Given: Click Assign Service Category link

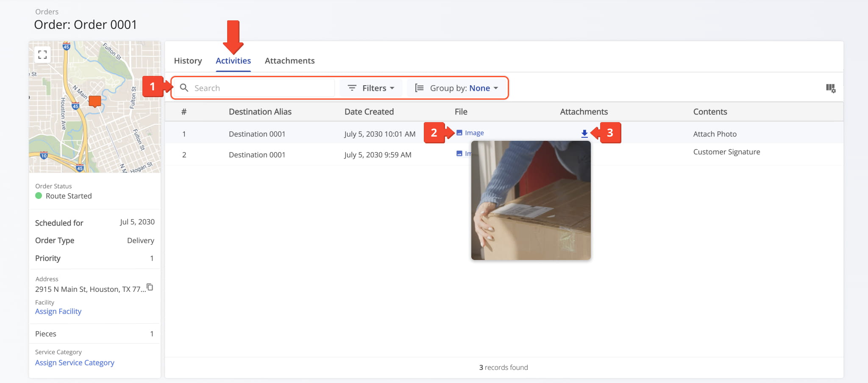Looking at the screenshot, I should (x=75, y=363).
